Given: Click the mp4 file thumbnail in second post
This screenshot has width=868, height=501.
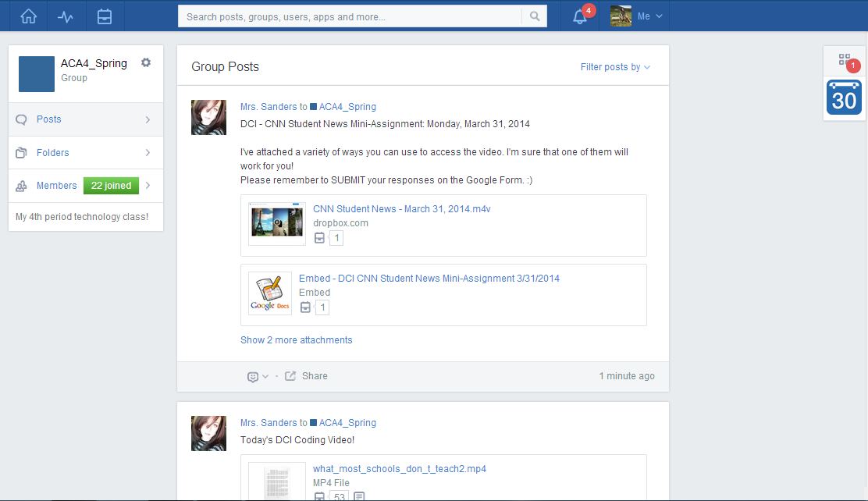Looking at the screenshot, I should tap(277, 481).
